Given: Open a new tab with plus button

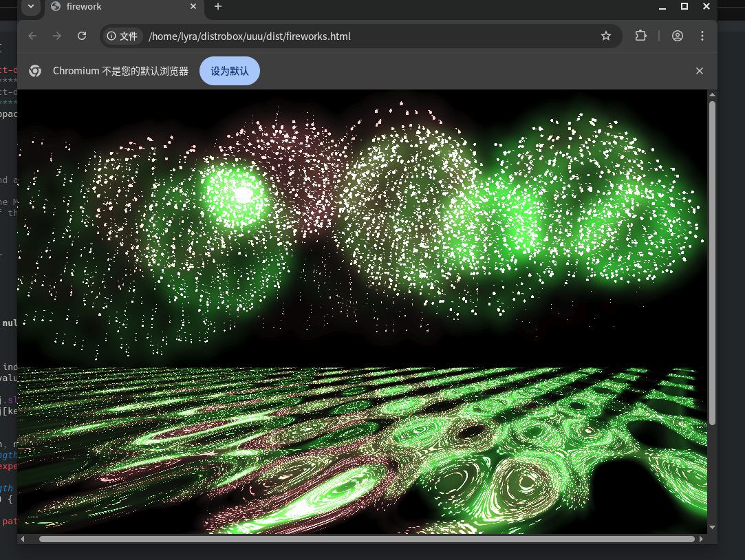Looking at the screenshot, I should [218, 6].
